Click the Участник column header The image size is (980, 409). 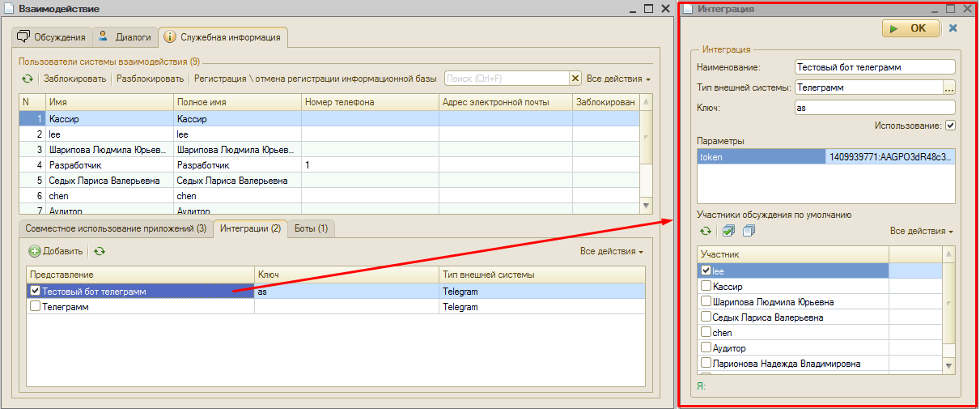click(793, 255)
